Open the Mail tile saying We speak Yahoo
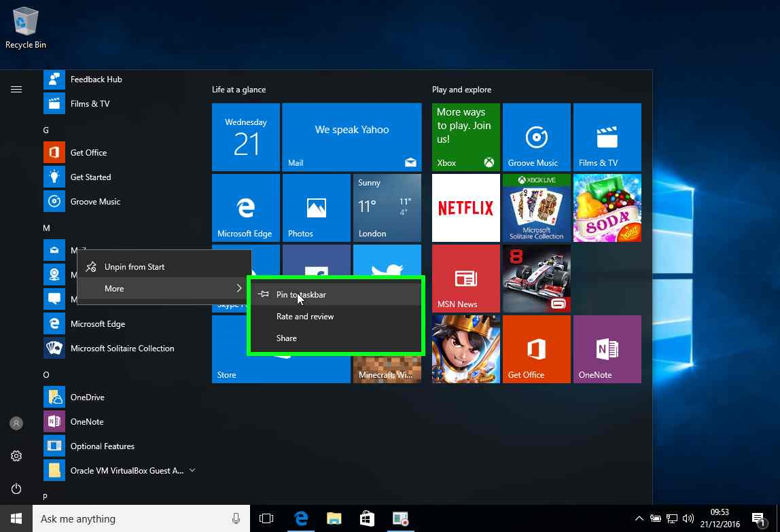This screenshot has width=780, height=532. [x=352, y=137]
